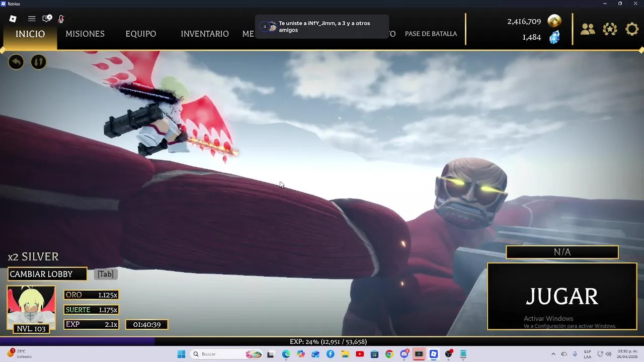Open the Xbox Game Bar taskbar icon
This screenshot has height=362, width=644.
click(x=419, y=354)
